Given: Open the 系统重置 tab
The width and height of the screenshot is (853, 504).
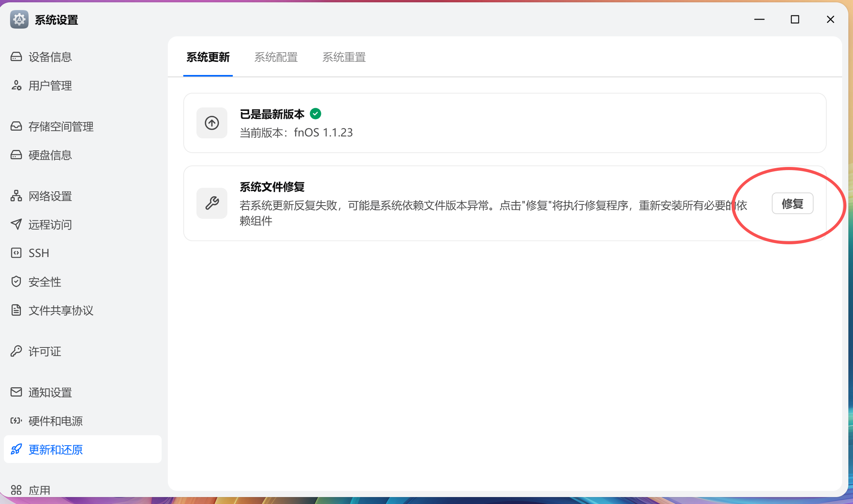Looking at the screenshot, I should tap(344, 57).
